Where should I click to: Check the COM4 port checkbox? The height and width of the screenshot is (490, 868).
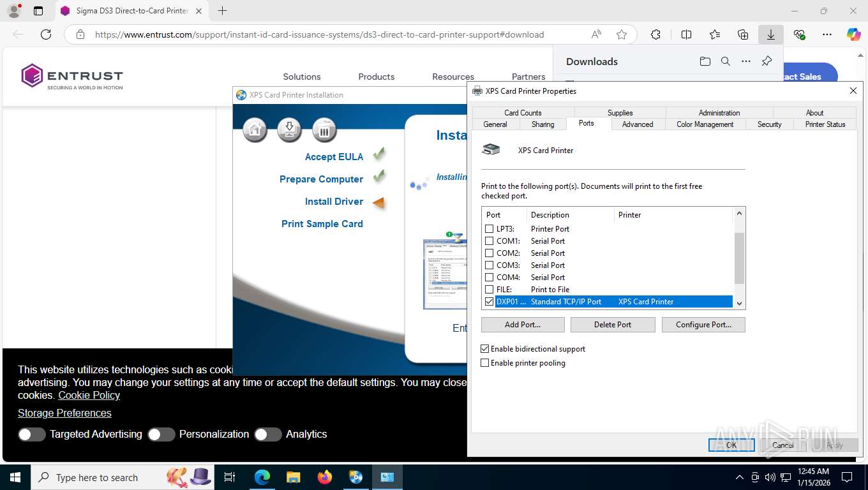tap(490, 277)
